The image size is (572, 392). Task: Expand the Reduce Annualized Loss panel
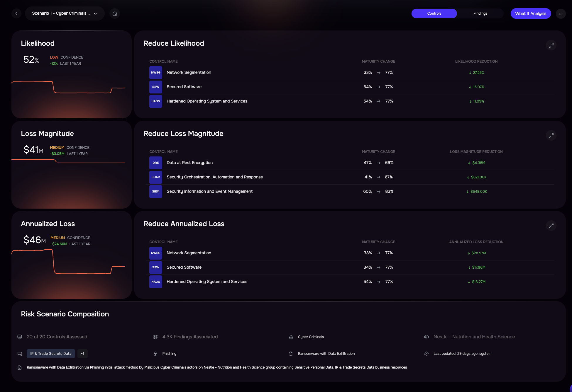(551, 226)
